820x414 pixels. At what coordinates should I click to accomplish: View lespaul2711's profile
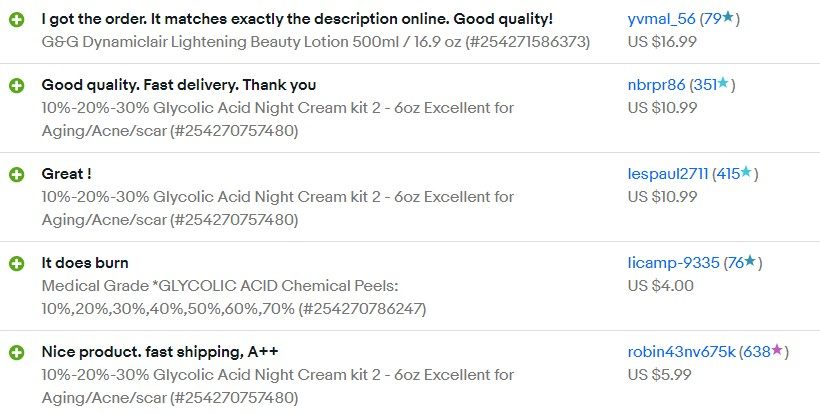pos(668,174)
